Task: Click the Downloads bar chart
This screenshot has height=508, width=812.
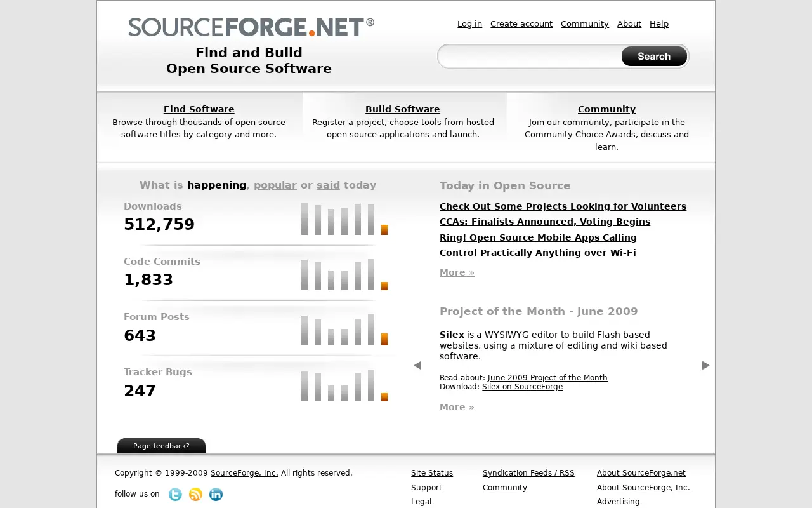Action: point(344,219)
